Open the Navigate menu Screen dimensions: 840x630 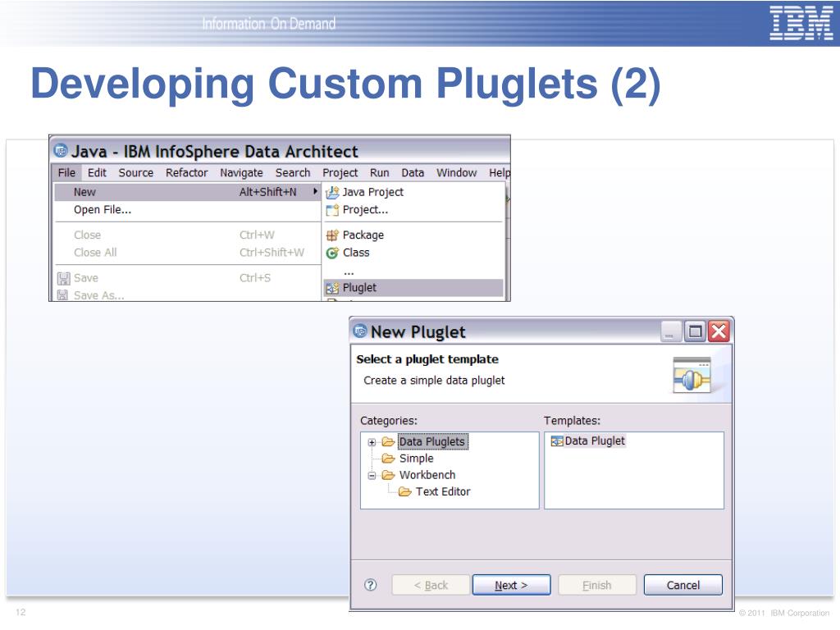pos(242,173)
